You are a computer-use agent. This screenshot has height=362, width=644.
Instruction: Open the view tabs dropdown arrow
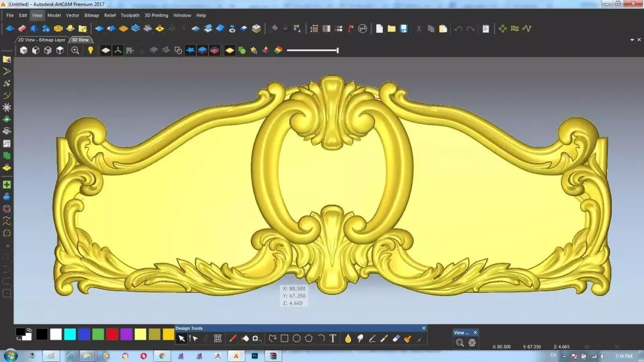[x=632, y=40]
